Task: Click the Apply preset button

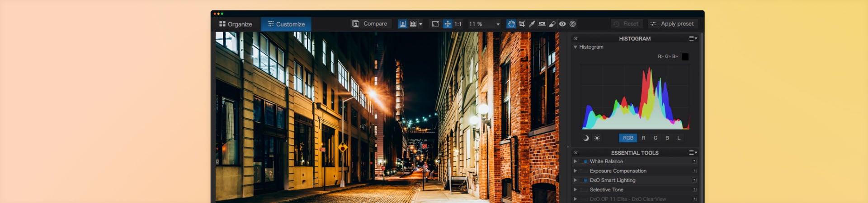Action: 673,24
